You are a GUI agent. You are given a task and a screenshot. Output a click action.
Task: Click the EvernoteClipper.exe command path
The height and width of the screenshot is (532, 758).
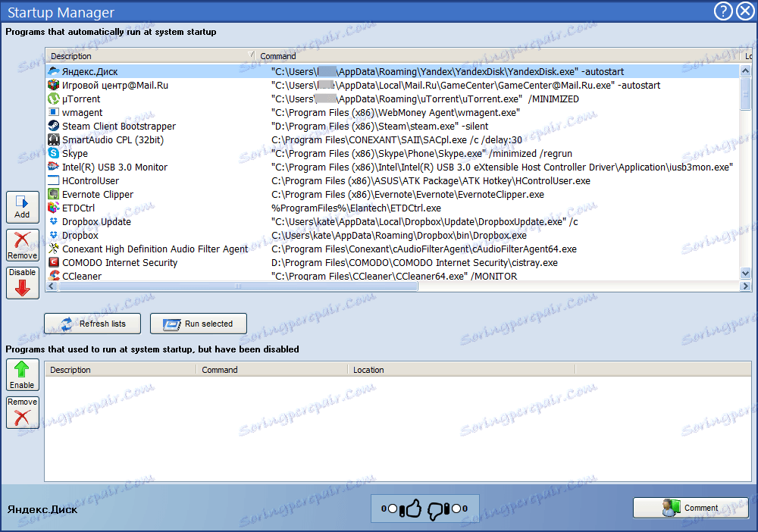(x=408, y=194)
